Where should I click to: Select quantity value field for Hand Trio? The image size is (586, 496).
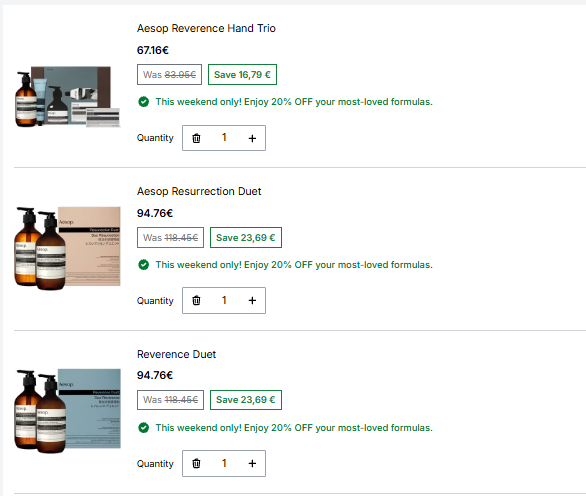pyautogui.click(x=224, y=138)
